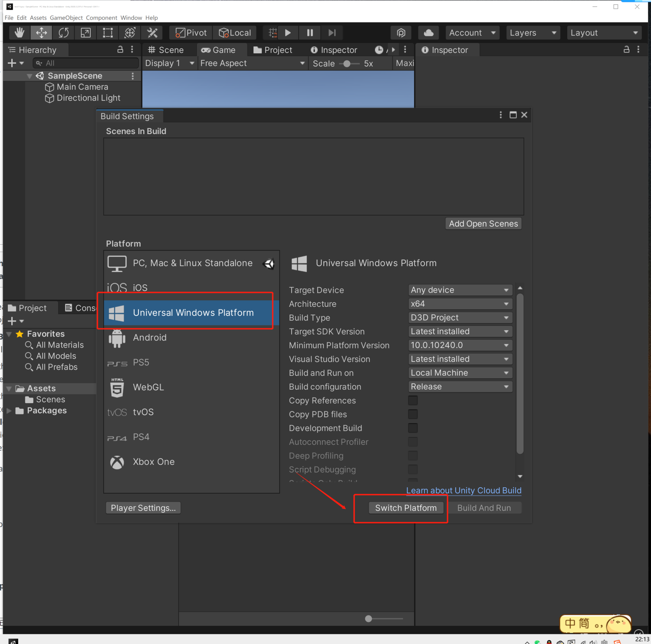
Task: Select Xbox One platform
Action: (x=191, y=462)
